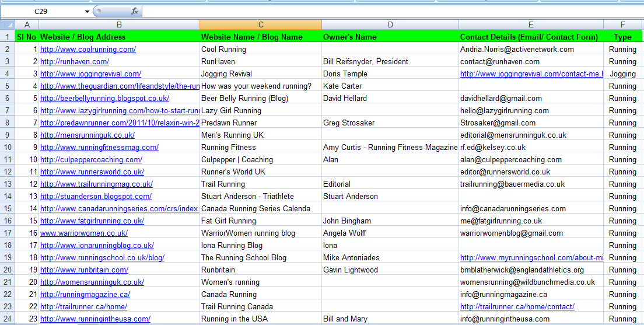Select the cell 'Canada Running Series Calenda'
This screenshot has height=325, width=644.
pos(261,209)
